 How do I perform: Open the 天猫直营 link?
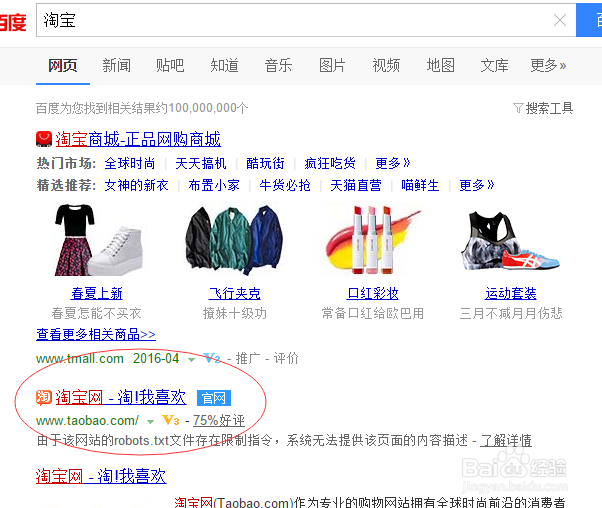(x=356, y=185)
